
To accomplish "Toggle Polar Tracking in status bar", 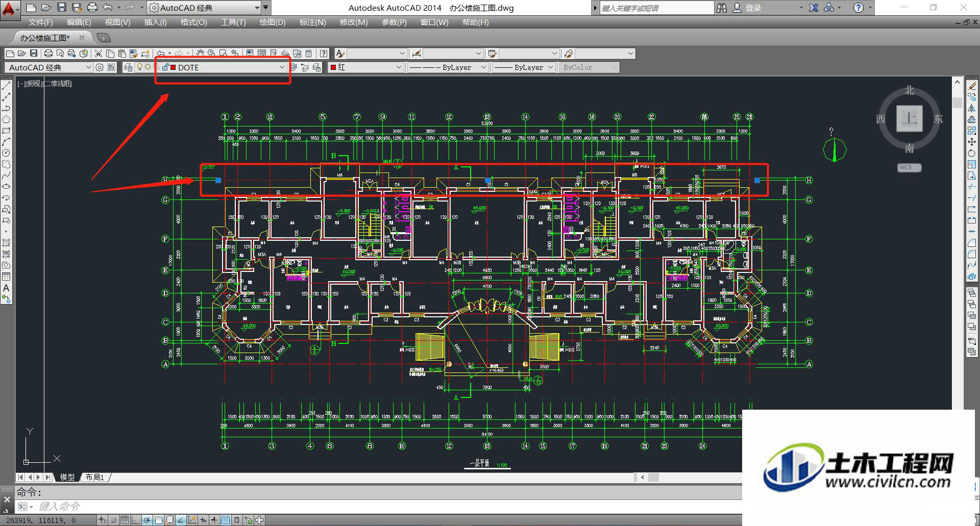I will coord(147,520).
